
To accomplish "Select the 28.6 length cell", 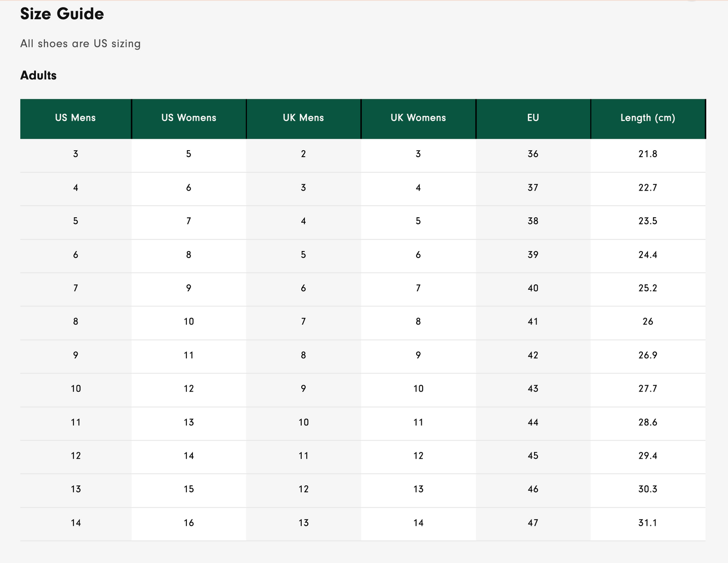I will point(648,422).
